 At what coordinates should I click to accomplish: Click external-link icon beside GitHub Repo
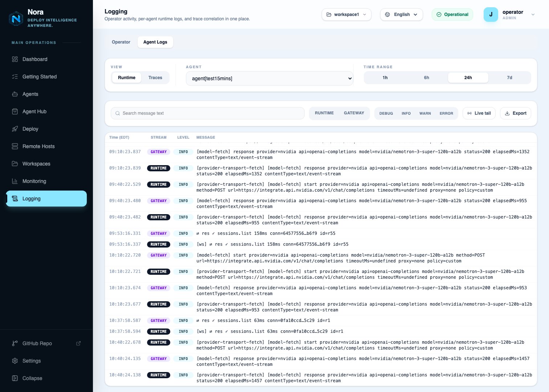pyautogui.click(x=78, y=343)
